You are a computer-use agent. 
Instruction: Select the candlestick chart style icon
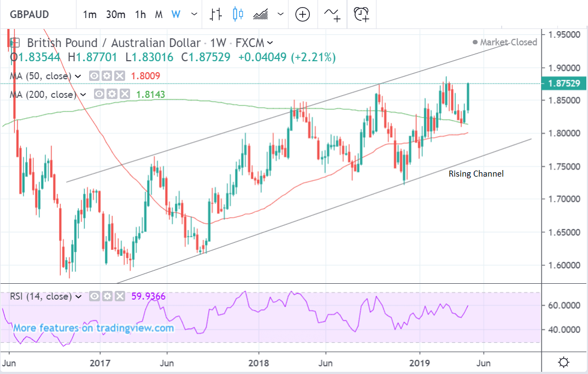[x=238, y=14]
